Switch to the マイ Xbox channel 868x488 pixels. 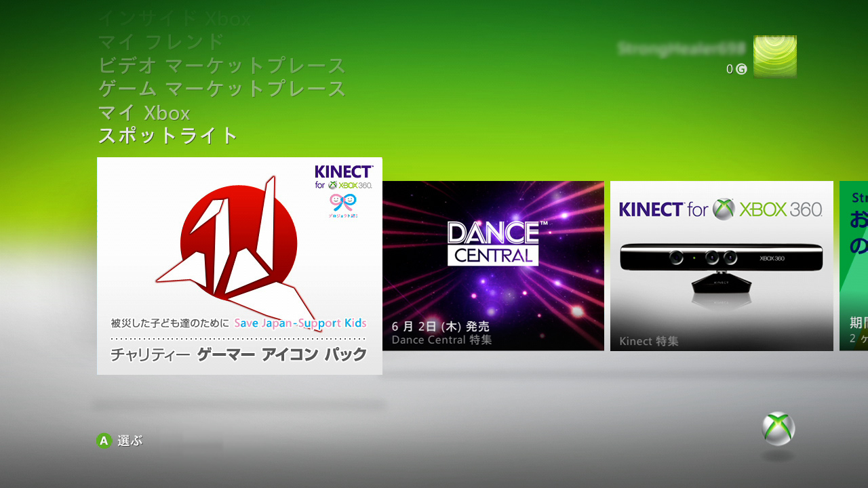(x=144, y=113)
